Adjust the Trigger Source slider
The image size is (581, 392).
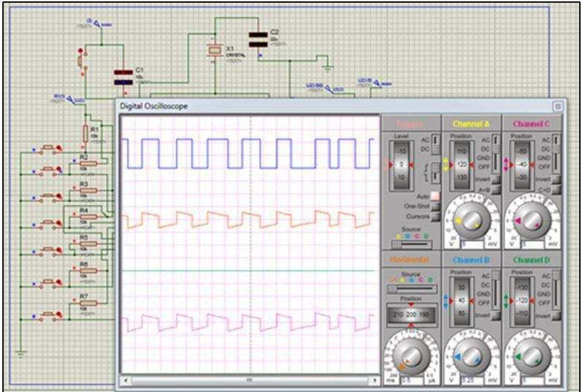(x=411, y=244)
